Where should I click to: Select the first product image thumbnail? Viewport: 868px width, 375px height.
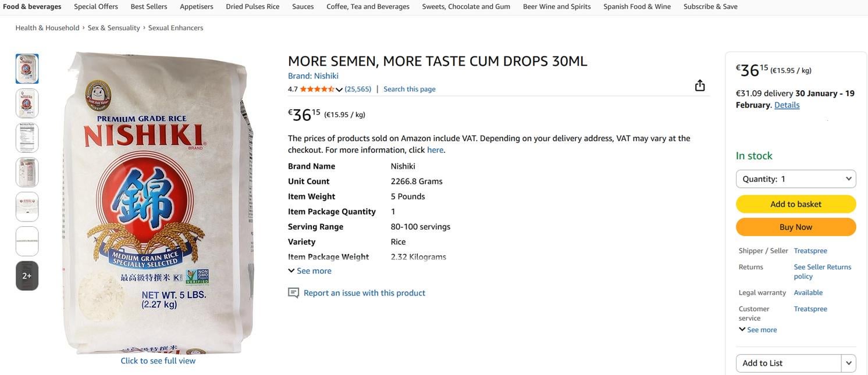click(x=27, y=69)
